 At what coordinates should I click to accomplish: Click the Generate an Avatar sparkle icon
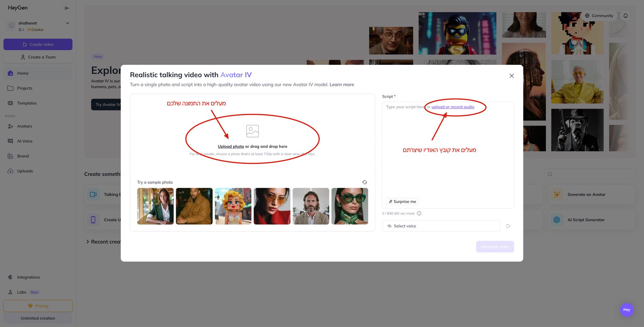click(x=557, y=195)
